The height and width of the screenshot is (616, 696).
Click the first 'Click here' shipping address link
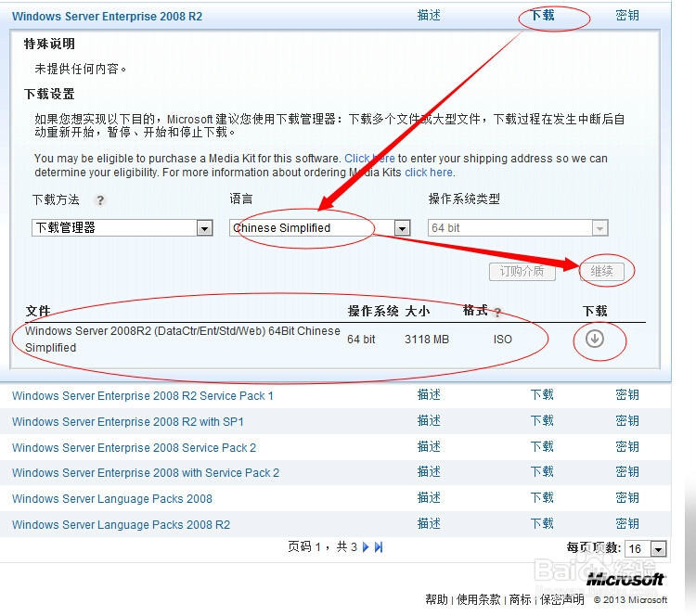pyautogui.click(x=369, y=159)
